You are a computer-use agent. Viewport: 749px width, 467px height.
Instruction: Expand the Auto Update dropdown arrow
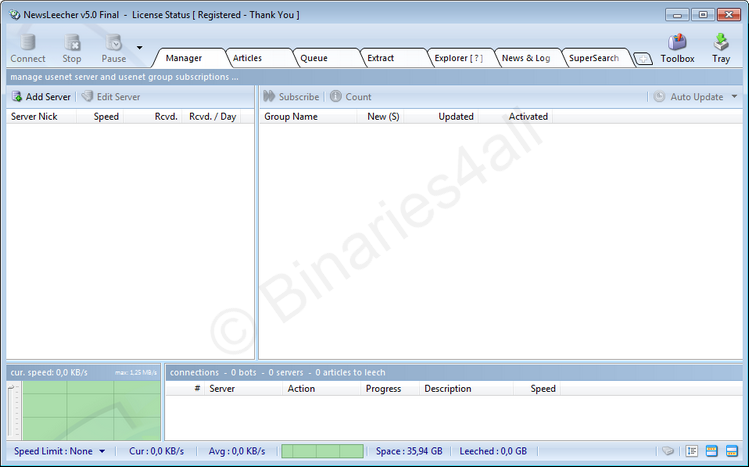pos(734,96)
